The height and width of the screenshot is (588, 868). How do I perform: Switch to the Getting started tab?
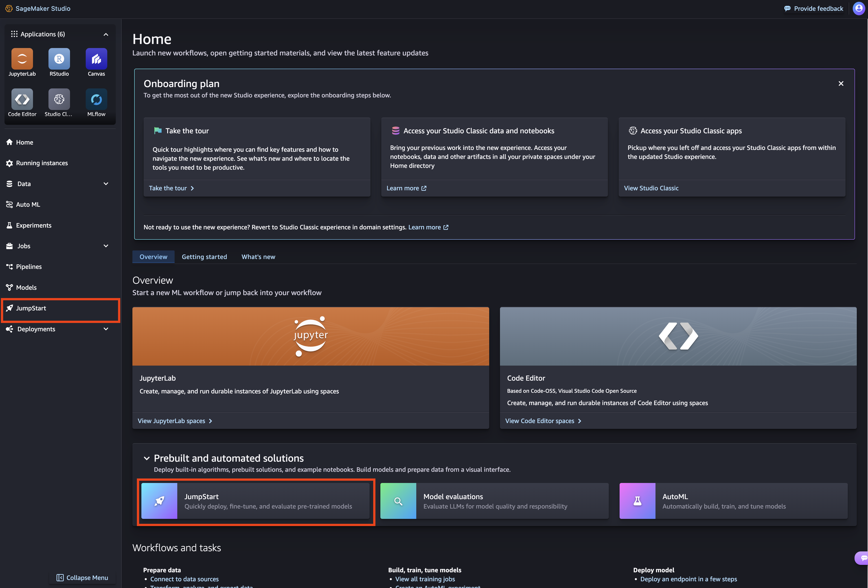point(204,257)
